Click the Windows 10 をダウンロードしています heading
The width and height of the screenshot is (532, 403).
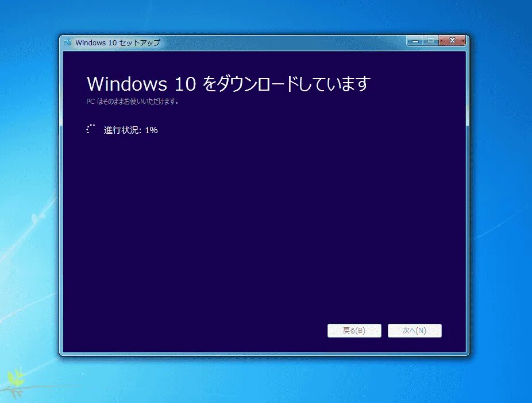pyautogui.click(x=229, y=83)
